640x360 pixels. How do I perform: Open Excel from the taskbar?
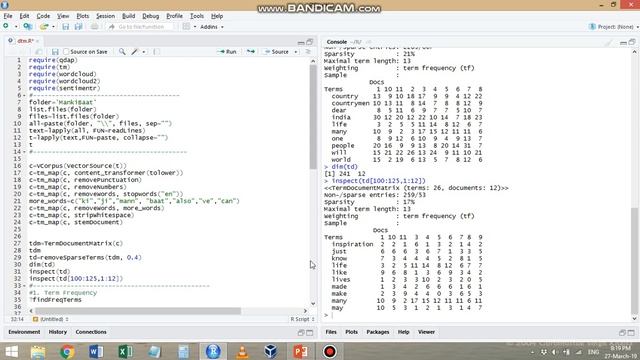tap(125, 351)
